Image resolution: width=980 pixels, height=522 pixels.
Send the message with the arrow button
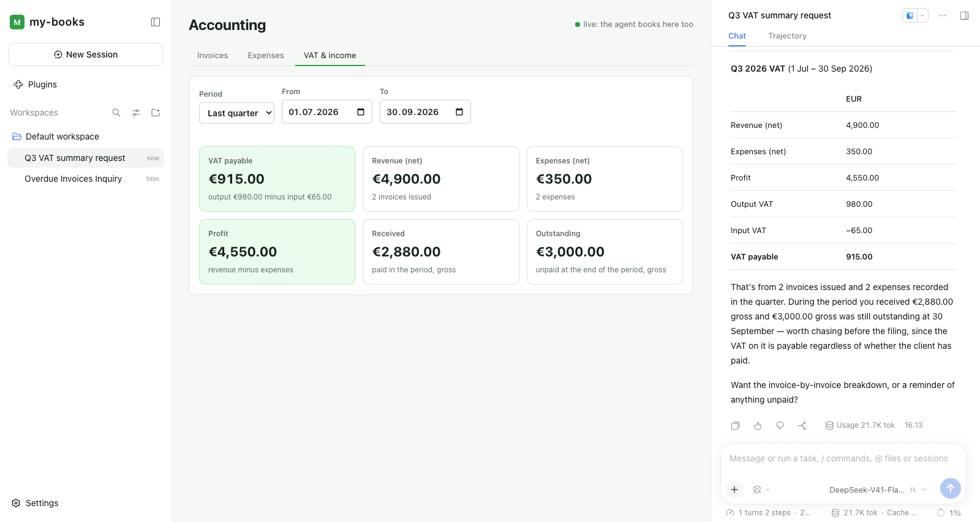click(x=950, y=488)
